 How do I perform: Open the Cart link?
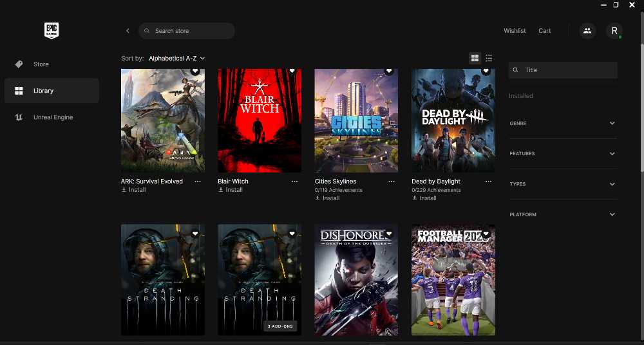(545, 31)
